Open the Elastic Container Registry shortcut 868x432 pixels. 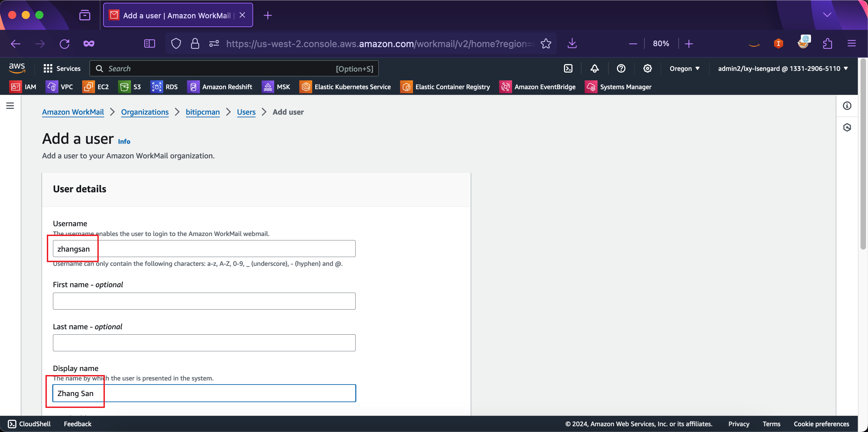click(445, 87)
